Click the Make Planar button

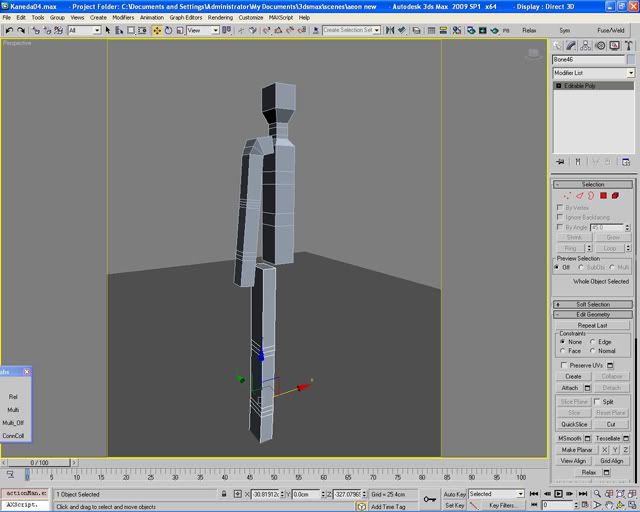pyautogui.click(x=576, y=450)
